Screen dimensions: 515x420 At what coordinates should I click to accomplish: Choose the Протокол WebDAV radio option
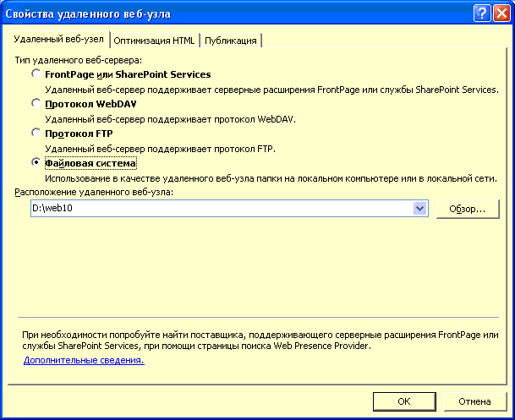click(x=36, y=103)
